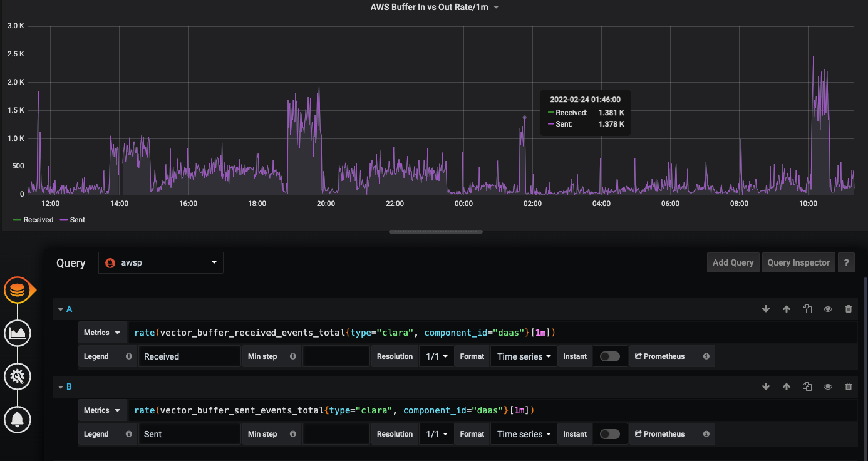Select the orange Queries datasource icon
This screenshot has width=868, height=461.
click(17, 289)
